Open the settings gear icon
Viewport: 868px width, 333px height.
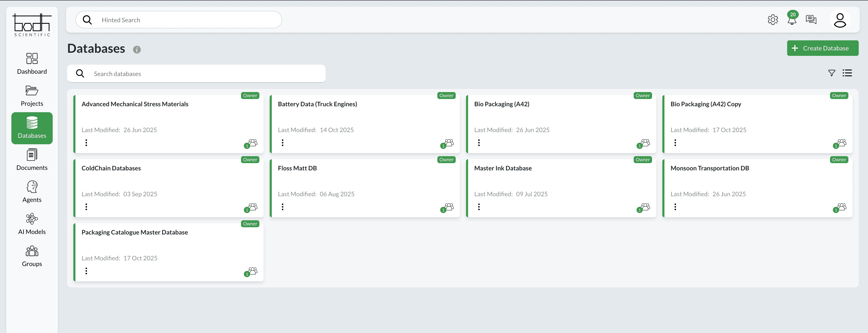coord(773,20)
